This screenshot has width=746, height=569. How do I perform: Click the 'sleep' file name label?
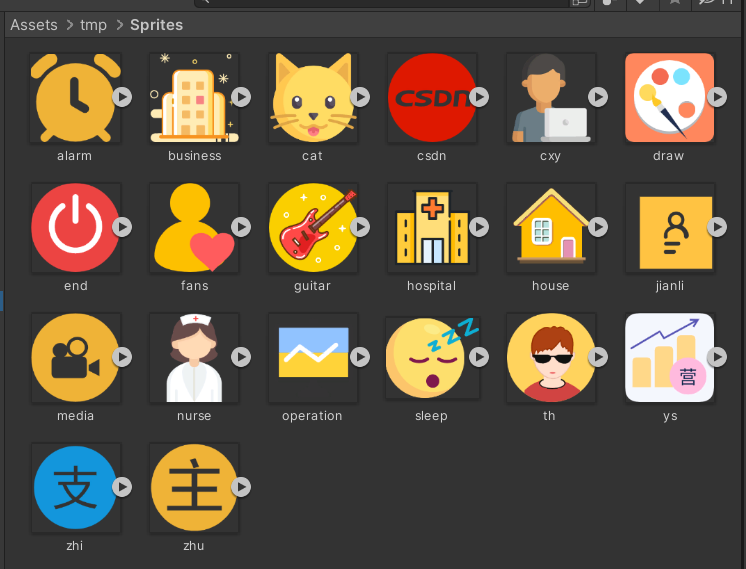tap(432, 416)
